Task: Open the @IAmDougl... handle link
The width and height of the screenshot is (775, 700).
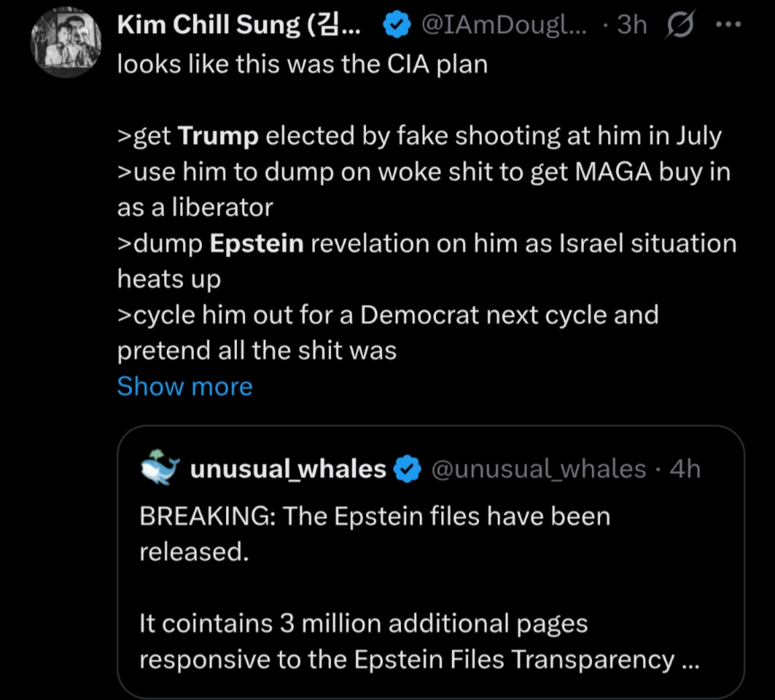Action: click(x=504, y=25)
